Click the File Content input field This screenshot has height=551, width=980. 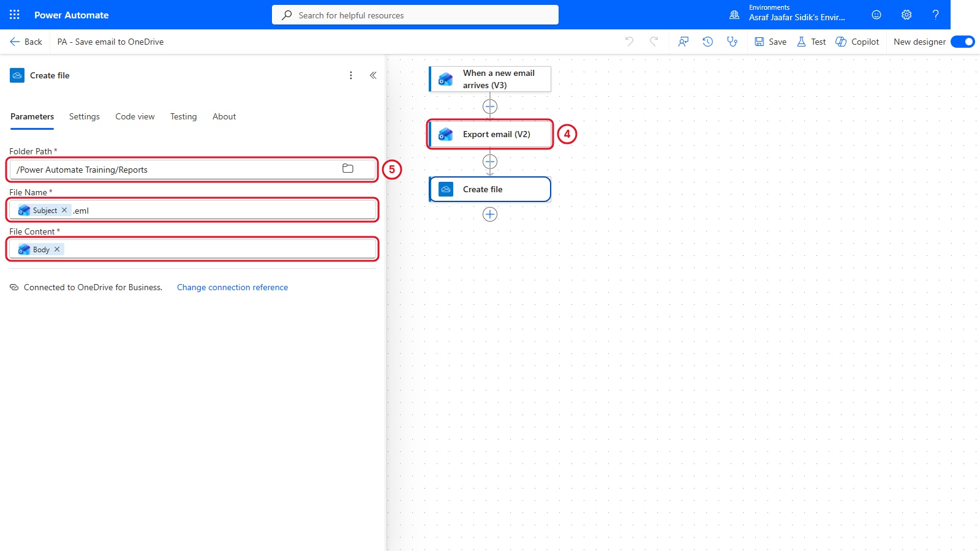(x=192, y=249)
